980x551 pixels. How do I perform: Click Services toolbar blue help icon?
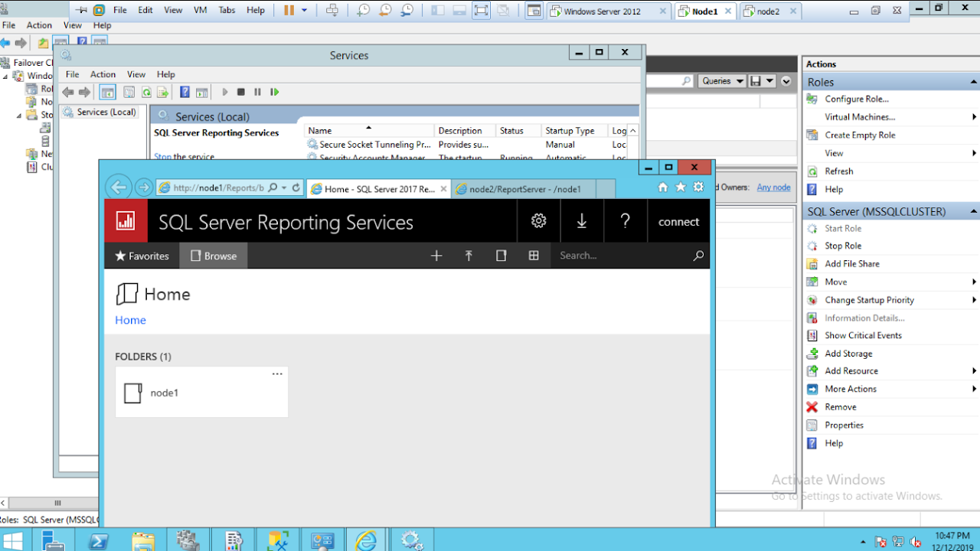185,92
